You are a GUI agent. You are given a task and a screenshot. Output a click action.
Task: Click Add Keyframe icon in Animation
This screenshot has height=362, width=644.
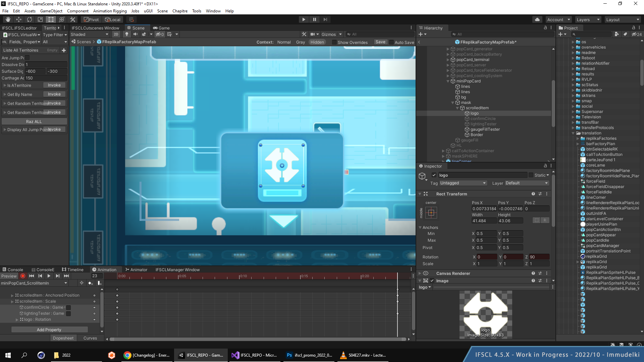coord(90,283)
